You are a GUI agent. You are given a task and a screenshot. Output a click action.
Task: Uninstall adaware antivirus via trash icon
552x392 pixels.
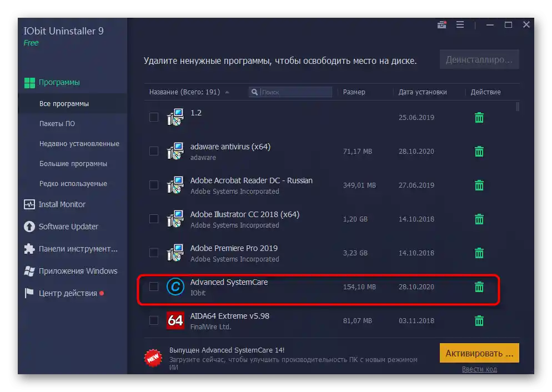click(x=479, y=151)
